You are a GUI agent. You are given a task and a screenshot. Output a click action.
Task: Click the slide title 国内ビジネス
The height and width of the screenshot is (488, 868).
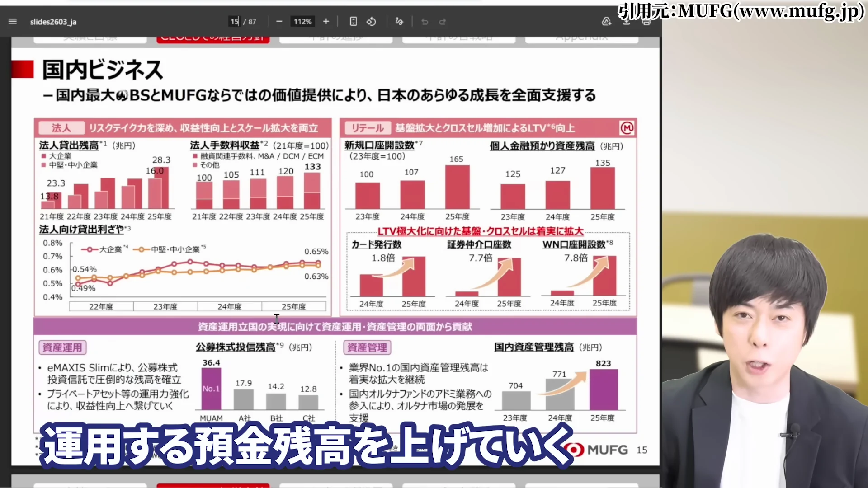[103, 70]
